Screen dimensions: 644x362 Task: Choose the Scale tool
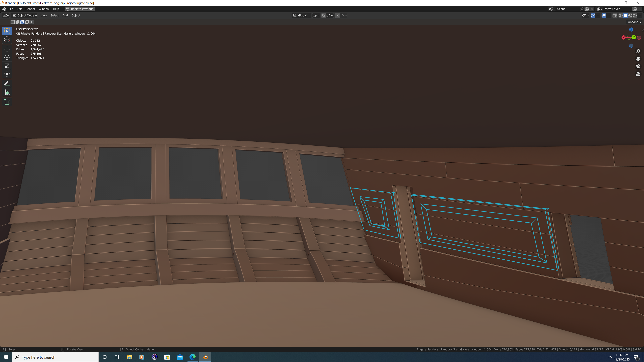tap(7, 66)
